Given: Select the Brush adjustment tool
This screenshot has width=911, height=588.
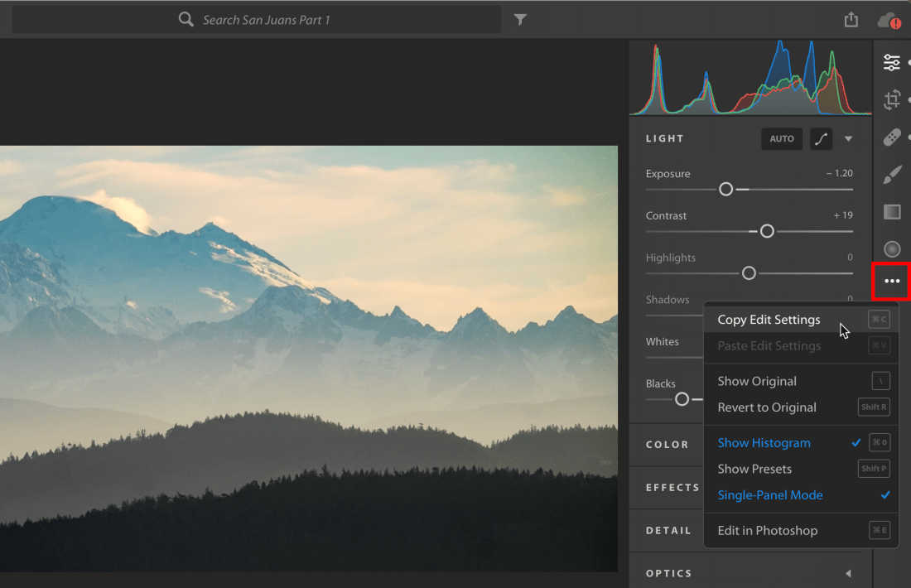Looking at the screenshot, I should pos(891,175).
